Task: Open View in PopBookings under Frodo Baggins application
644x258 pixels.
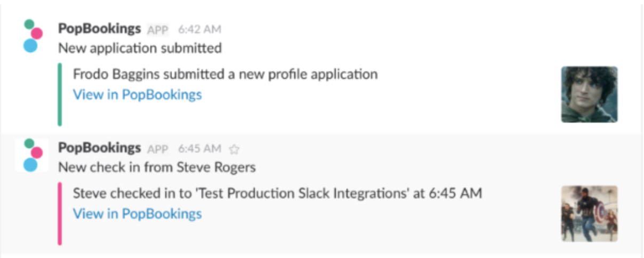Action: [137, 95]
